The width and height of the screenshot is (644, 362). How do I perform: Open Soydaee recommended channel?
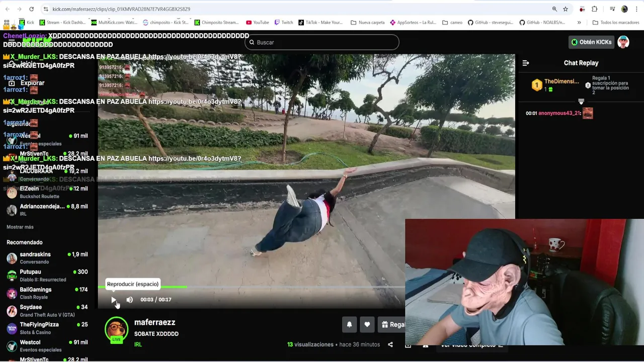coord(47,311)
